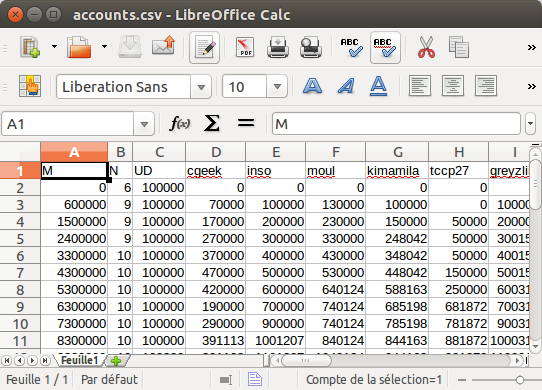The width and height of the screenshot is (542, 390).
Task: Go to last sheet tab arrow
Action: 45,361
